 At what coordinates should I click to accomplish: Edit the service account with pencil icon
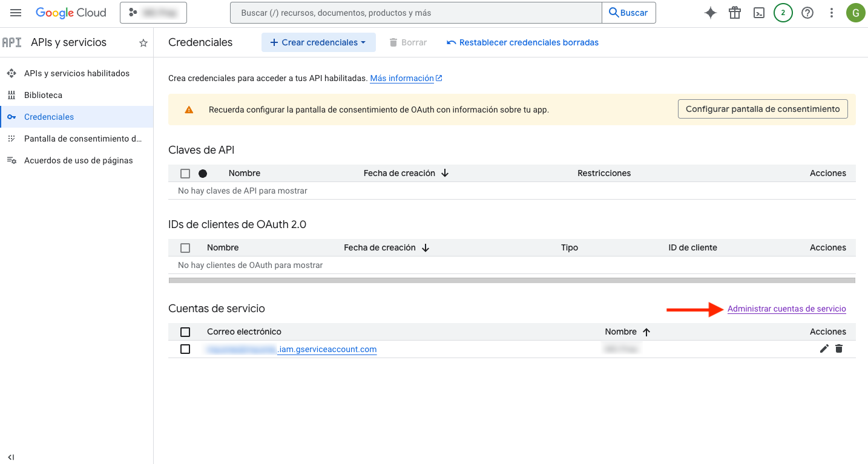coord(824,348)
